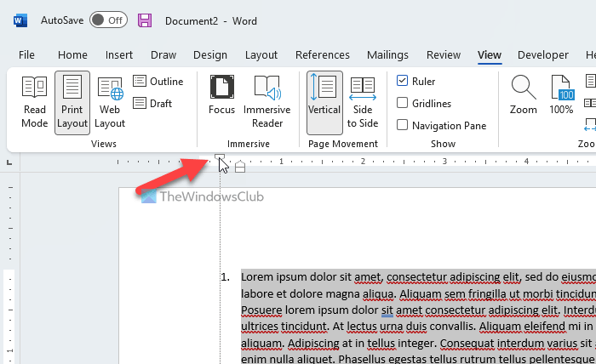Enable the Gridlines checkbox
This screenshot has height=364, width=596.
pyautogui.click(x=403, y=104)
